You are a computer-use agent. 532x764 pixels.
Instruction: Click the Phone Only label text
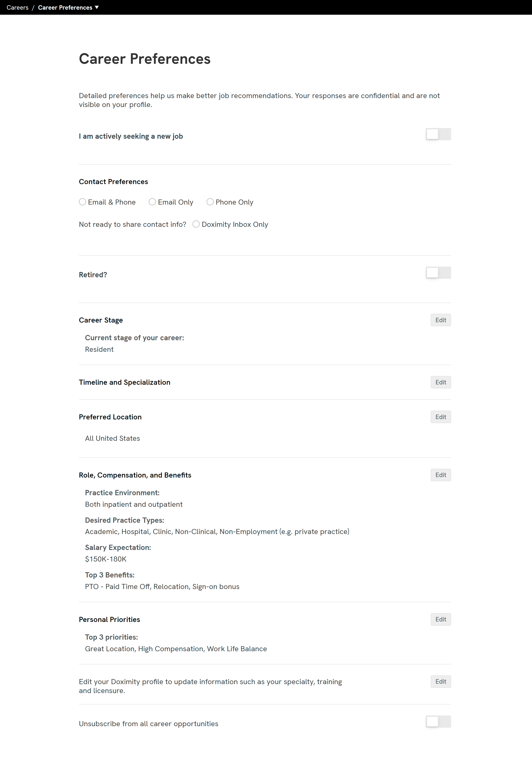(x=234, y=202)
